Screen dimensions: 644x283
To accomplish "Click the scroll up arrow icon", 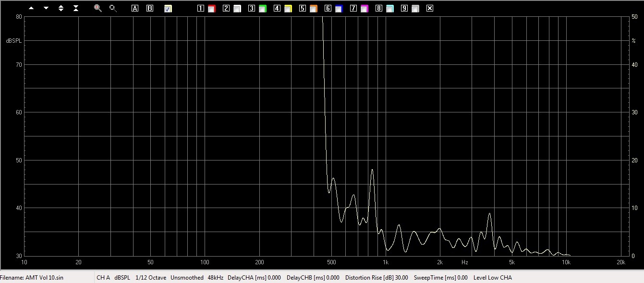I will click(31, 8).
